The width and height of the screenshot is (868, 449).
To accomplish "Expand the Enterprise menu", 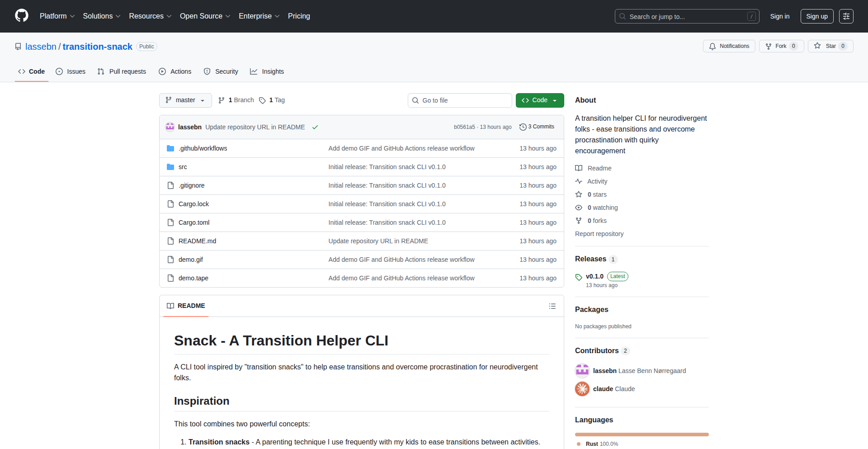I will coord(259,16).
